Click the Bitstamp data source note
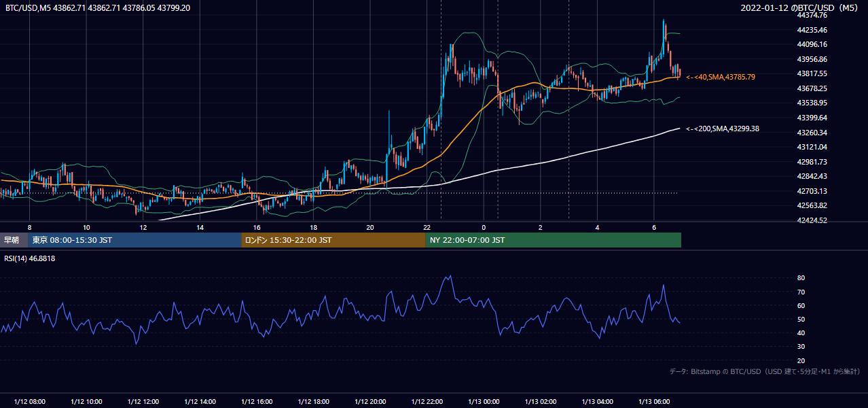This screenshot has height=408, width=868. tap(765, 371)
